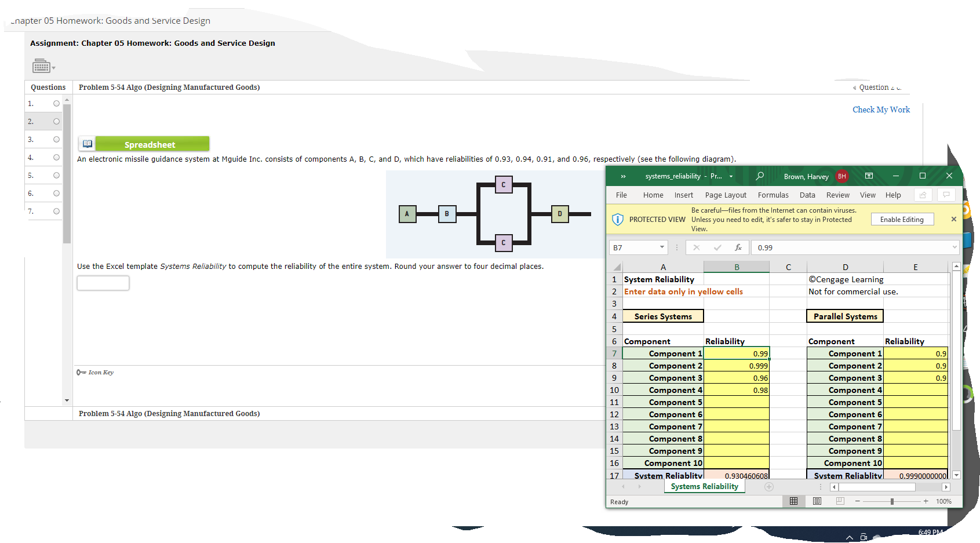The width and height of the screenshot is (980, 543).
Task: Open the Help ribbon tab
Action: coord(893,195)
